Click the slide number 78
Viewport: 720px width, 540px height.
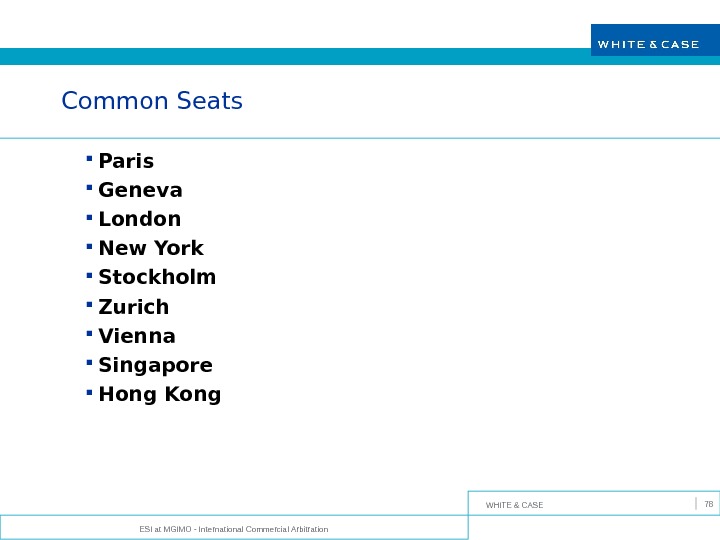pos(708,504)
